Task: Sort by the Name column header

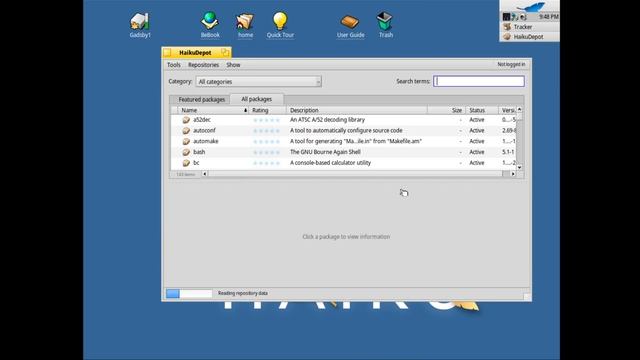Action: pyautogui.click(x=213, y=110)
